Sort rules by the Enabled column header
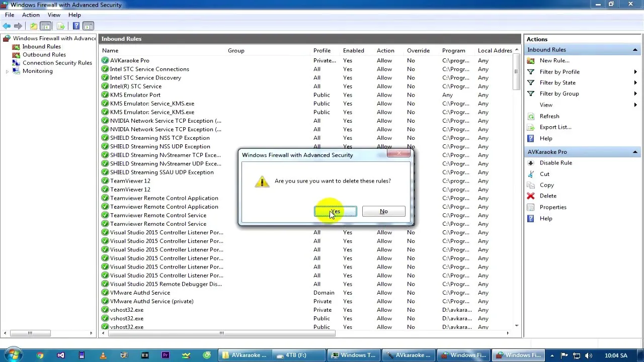This screenshot has height=362, width=644. [x=353, y=51]
